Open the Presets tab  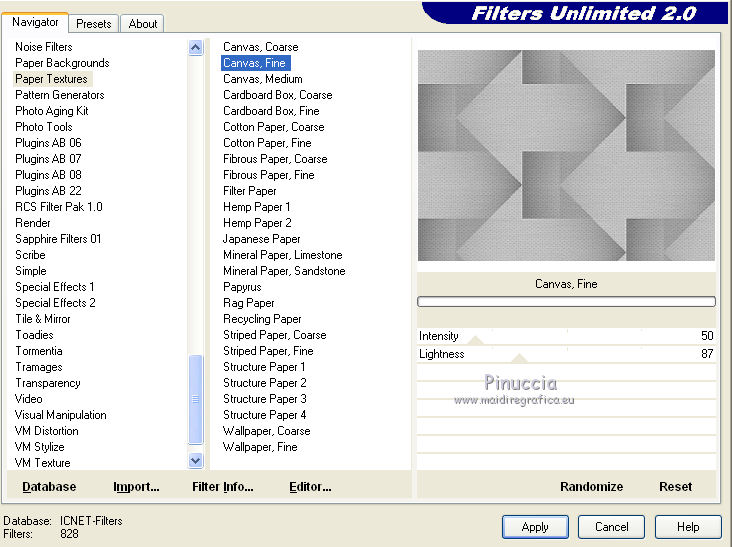tap(93, 24)
